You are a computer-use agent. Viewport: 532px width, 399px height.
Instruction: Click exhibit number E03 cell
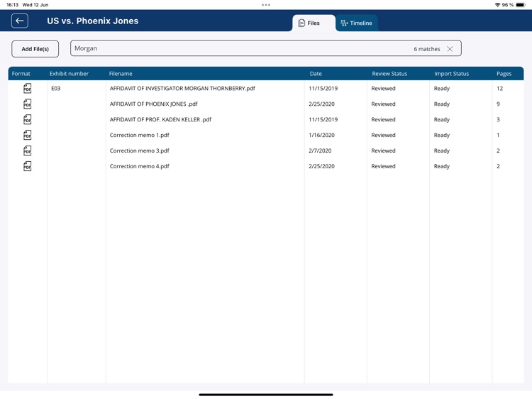point(55,88)
